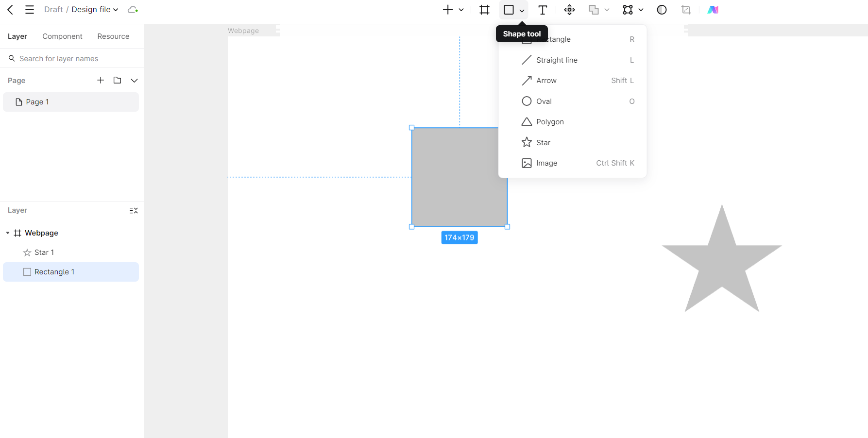Choose Polygon from shape menu
The width and height of the screenshot is (868, 438).
click(573, 122)
